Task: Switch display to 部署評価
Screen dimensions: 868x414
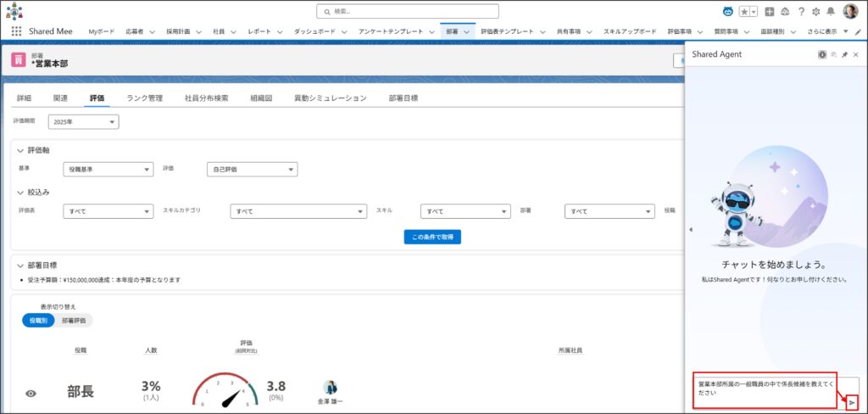Action: click(x=75, y=321)
